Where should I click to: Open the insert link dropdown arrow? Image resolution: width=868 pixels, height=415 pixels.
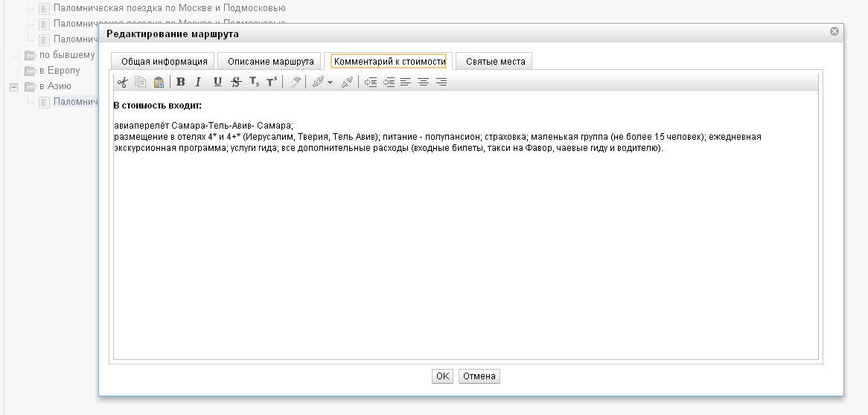(x=330, y=83)
